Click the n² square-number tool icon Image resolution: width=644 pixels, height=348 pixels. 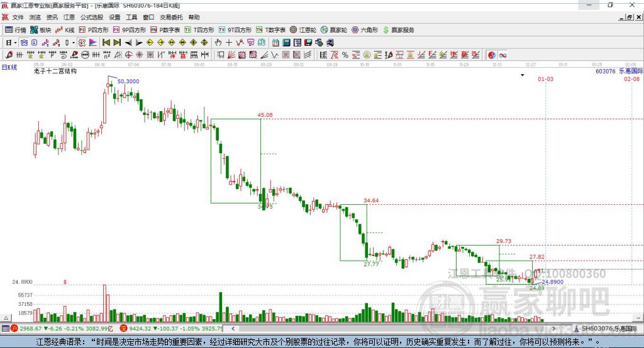pos(107,55)
